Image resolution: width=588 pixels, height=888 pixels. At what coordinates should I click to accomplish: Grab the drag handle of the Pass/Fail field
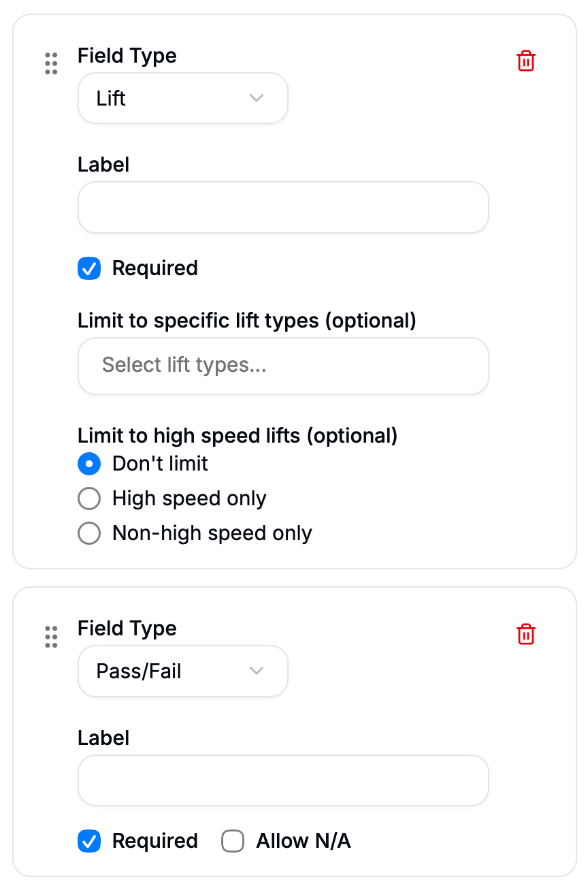tap(51, 637)
